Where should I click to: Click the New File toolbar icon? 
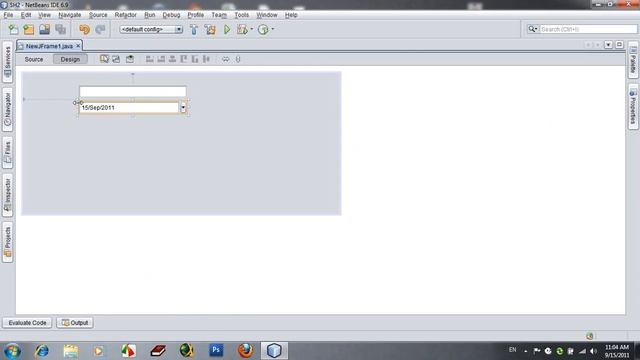pyautogui.click(x=13, y=29)
